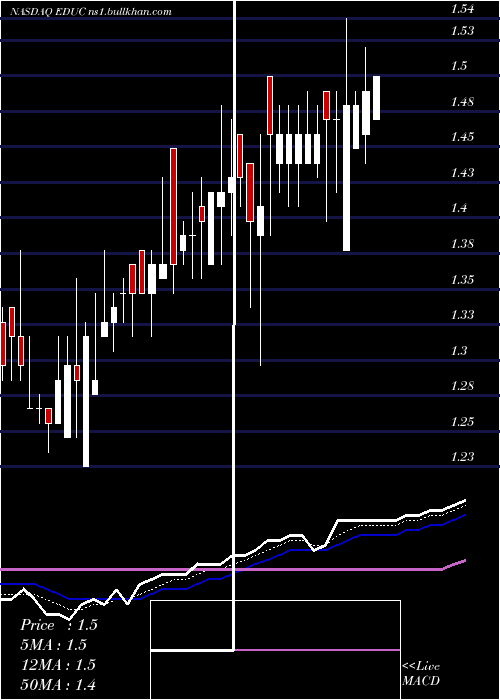Click the 1.23 price axis label
The height and width of the screenshot is (700, 500).
click(462, 457)
